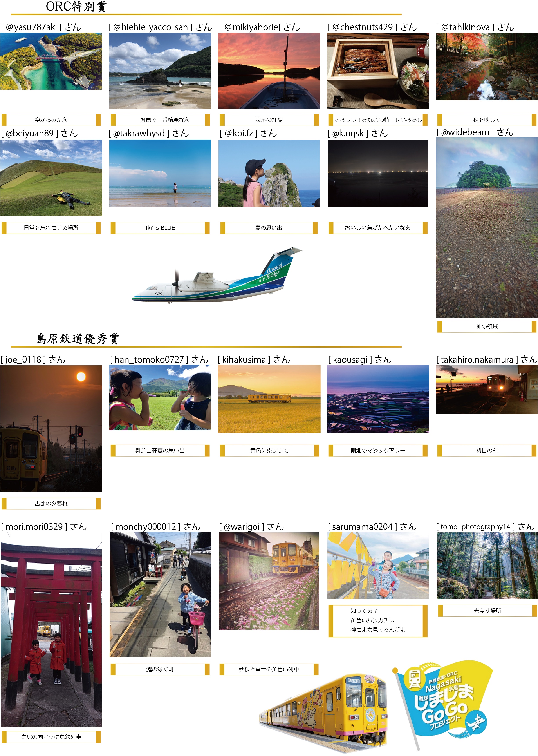Image resolution: width=538 pixels, height=756 pixels.
Task: Open the yellow rice field train photo by kihakusima
Action: coord(269,399)
